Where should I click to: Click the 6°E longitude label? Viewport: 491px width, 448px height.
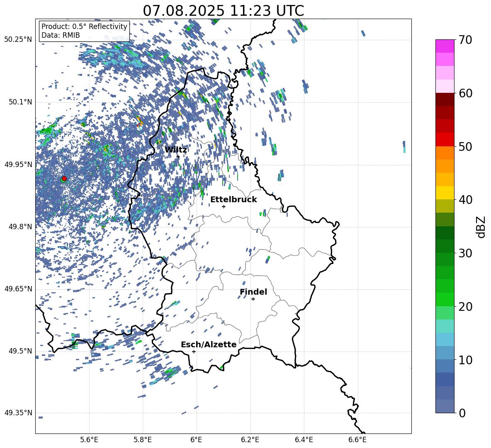196,440
